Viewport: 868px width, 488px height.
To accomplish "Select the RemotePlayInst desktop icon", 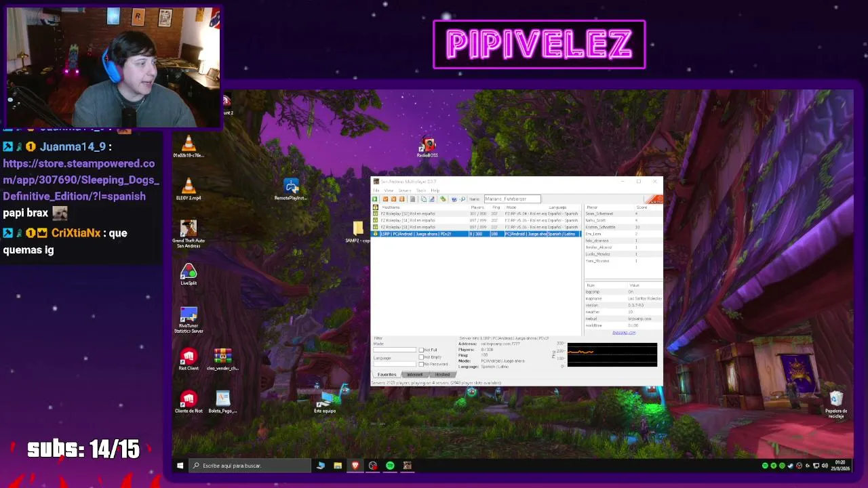I will [291, 189].
